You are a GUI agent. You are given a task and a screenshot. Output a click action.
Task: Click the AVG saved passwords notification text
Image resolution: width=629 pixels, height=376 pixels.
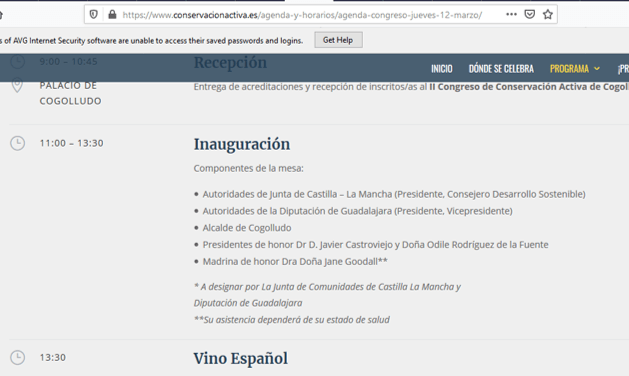click(x=152, y=41)
